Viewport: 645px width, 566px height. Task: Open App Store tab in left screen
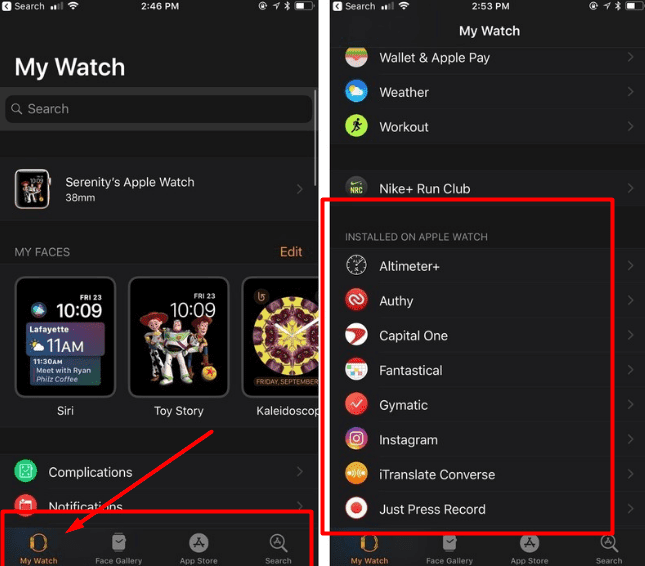click(198, 549)
